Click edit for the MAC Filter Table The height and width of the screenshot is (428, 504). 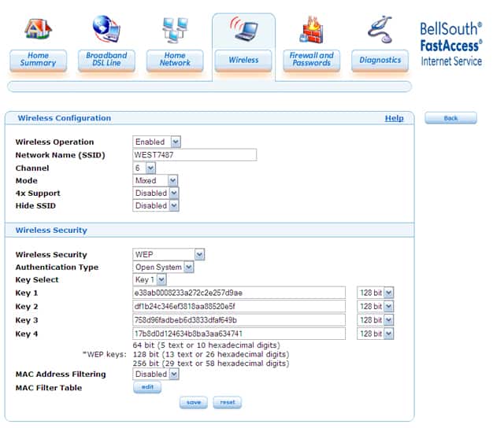(146, 388)
